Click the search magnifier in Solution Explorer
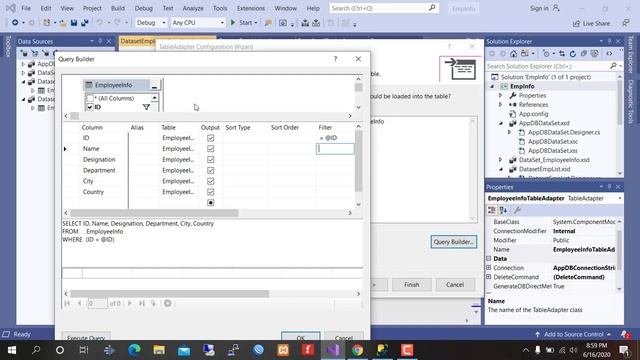Image resolution: width=640 pixels, height=360 pixels. coord(613,66)
